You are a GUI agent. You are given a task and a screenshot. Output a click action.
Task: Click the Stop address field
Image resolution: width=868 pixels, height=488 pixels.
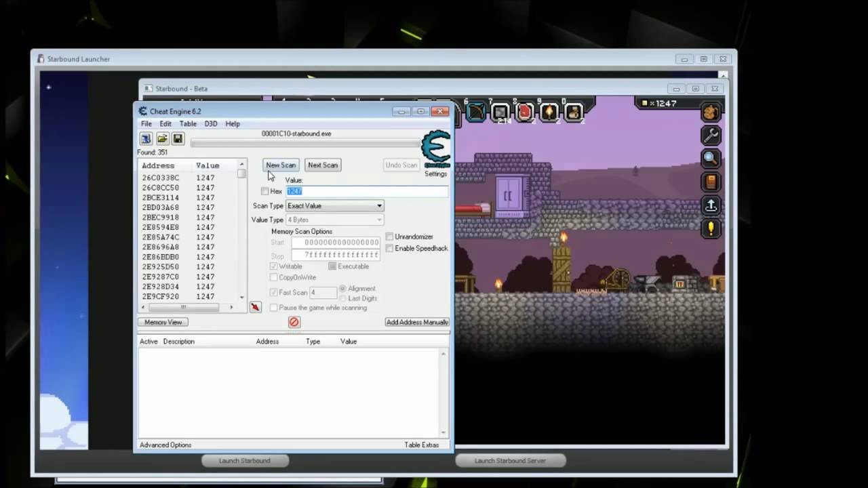336,256
